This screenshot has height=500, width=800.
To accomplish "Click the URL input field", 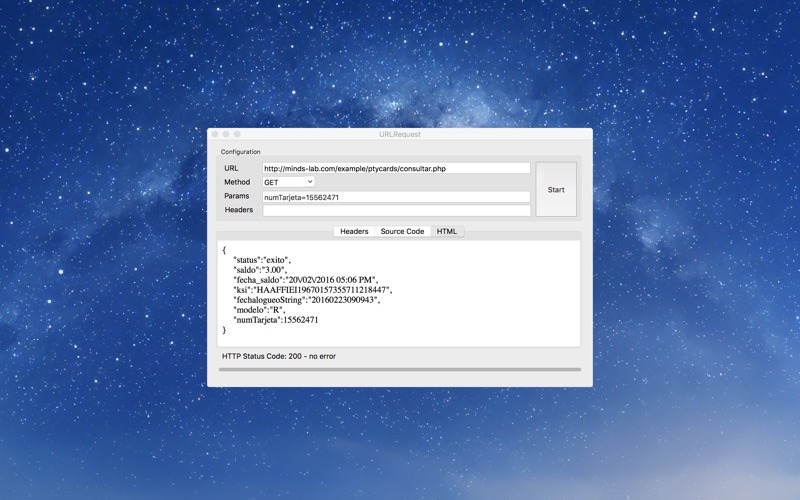I will pos(396,168).
